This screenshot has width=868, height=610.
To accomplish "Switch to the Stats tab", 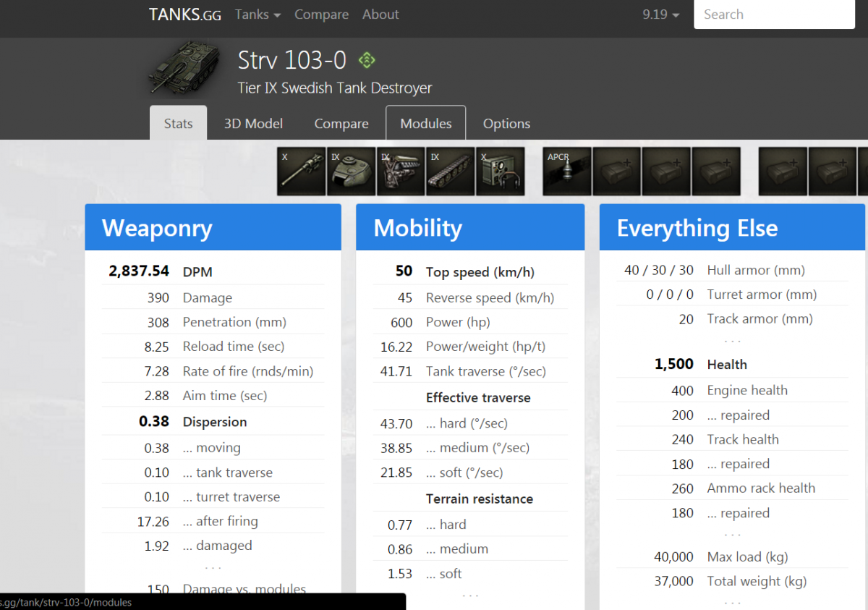I will pyautogui.click(x=178, y=123).
